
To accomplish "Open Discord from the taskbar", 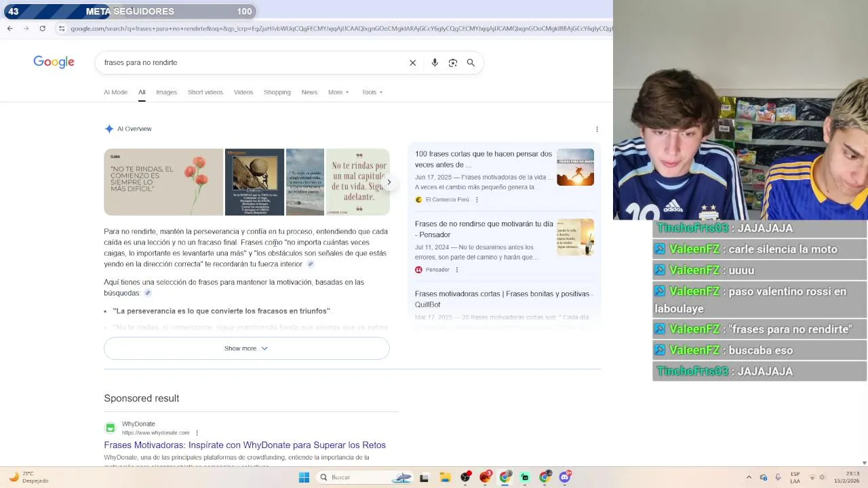I will pos(566,477).
